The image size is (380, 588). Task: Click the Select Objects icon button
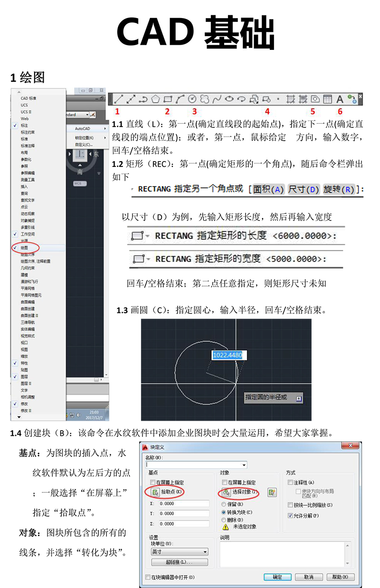point(227,492)
